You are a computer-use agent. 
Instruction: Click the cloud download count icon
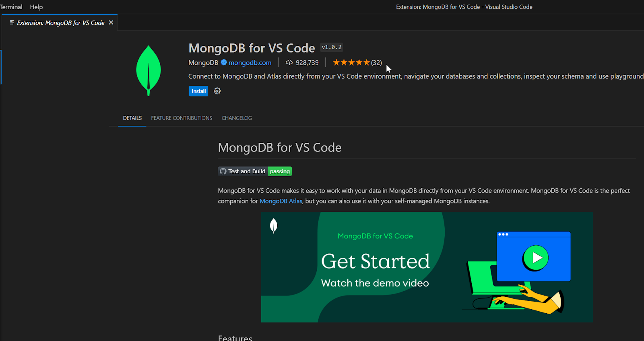click(x=289, y=62)
